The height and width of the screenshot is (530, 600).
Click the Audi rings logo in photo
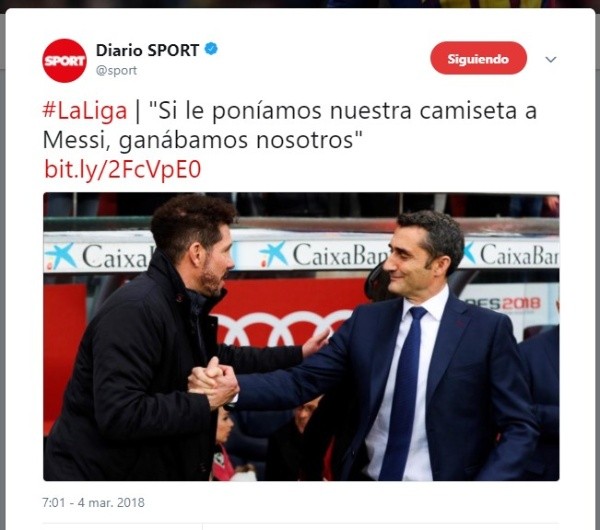click(x=277, y=328)
